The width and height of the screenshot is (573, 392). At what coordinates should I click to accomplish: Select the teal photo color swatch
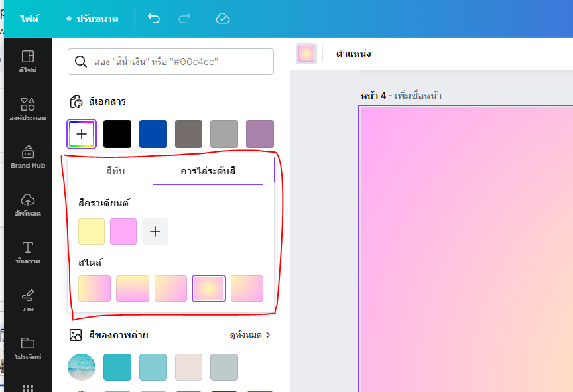(x=117, y=367)
